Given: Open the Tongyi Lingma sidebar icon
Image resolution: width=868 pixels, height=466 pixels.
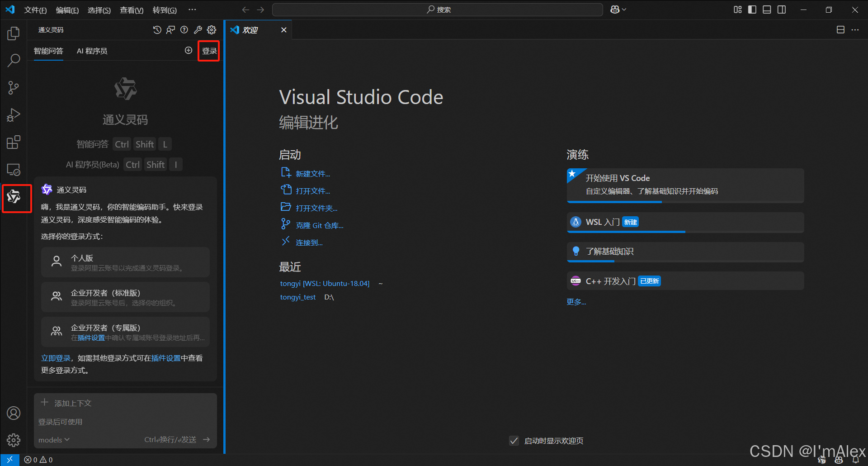Looking at the screenshot, I should 14,197.
